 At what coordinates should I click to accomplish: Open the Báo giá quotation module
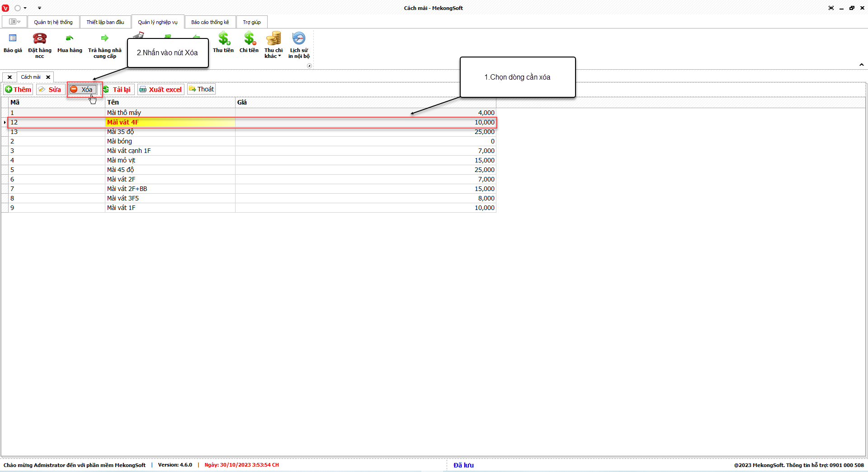(x=13, y=44)
